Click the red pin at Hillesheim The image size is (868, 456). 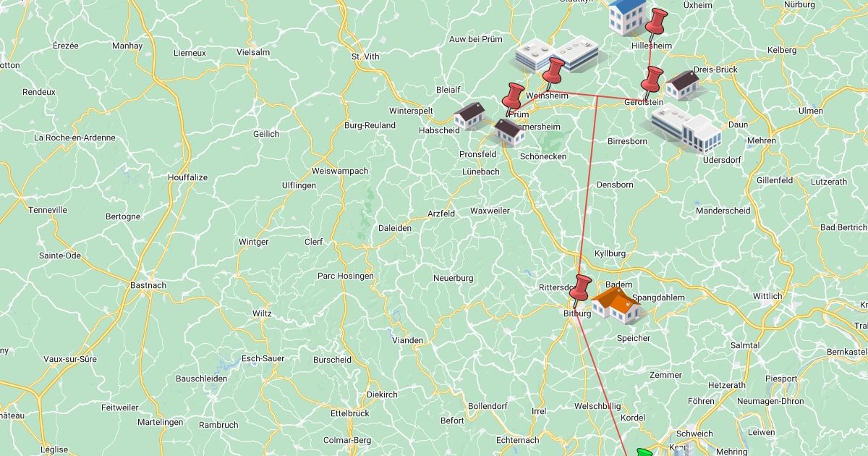point(656,22)
